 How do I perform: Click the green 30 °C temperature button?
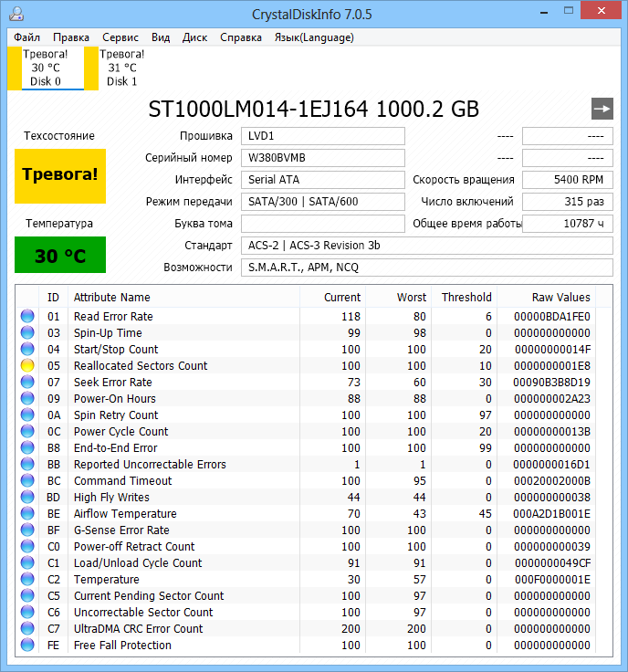[x=60, y=255]
